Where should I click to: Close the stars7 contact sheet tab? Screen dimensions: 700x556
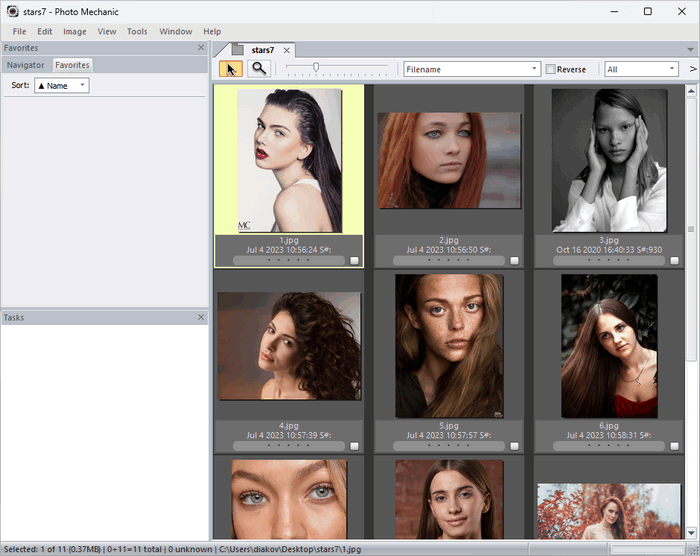click(287, 50)
